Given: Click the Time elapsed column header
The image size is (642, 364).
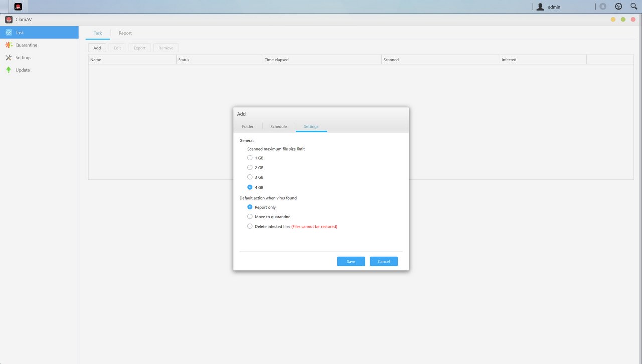Looking at the screenshot, I should tap(323, 60).
